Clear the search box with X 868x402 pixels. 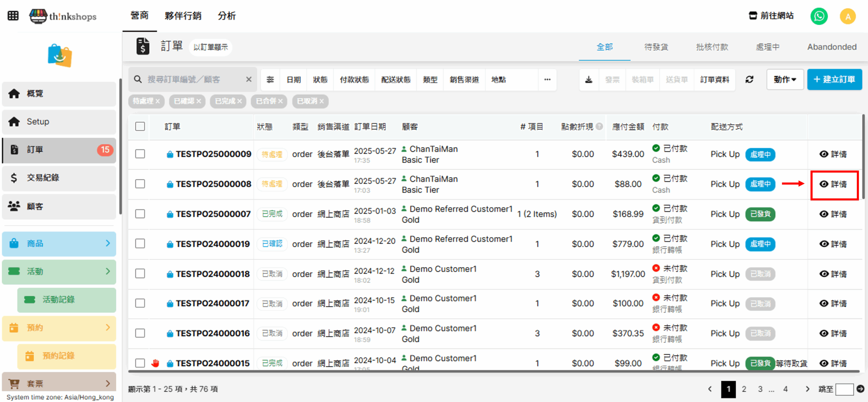(x=249, y=79)
